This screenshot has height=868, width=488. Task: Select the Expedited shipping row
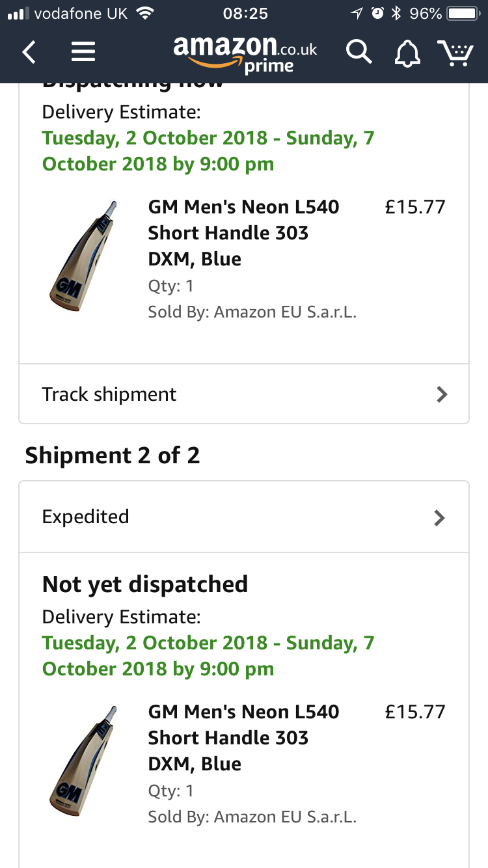coord(244,517)
